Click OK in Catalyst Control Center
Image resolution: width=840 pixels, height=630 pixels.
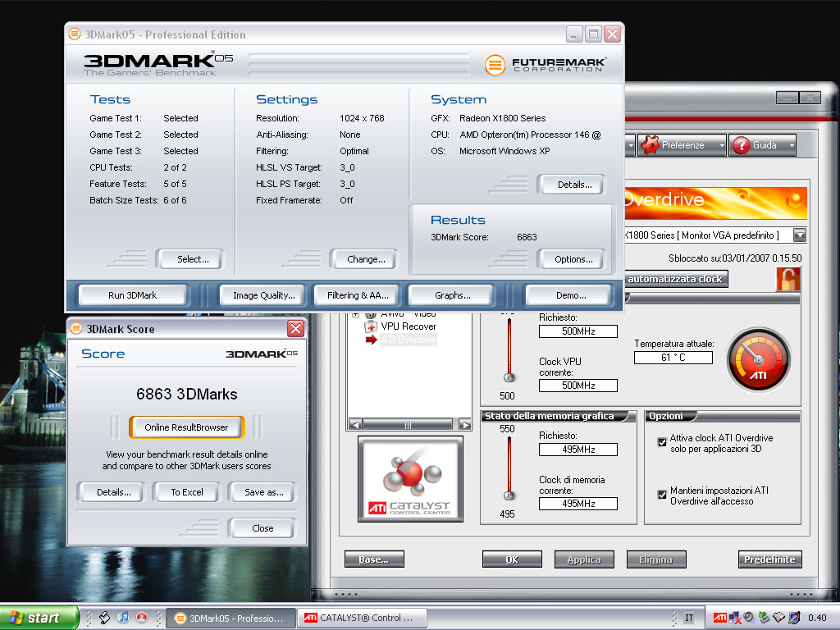[512, 559]
